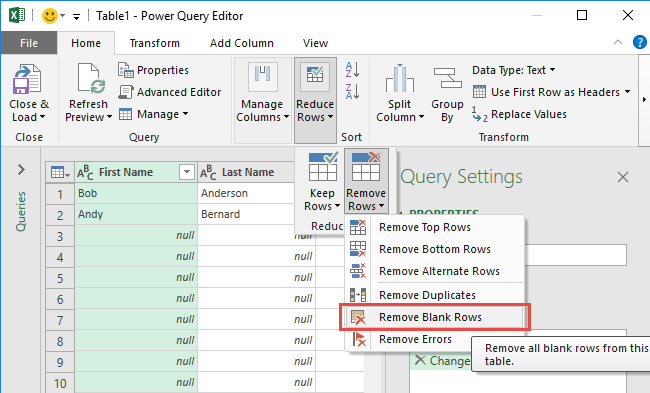Viewport: 650px width, 393px height.
Task: Click the First Name column data type icon
Action: [x=85, y=172]
